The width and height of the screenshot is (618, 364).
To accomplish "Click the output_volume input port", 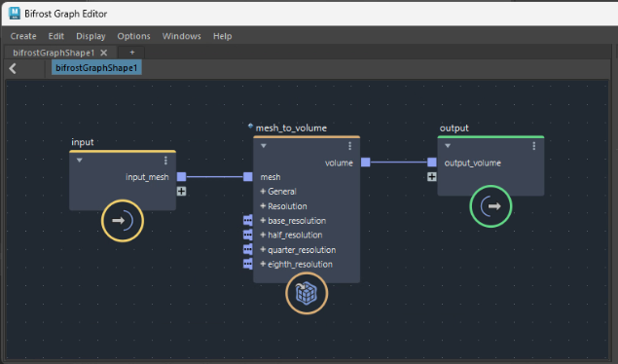I will click(x=431, y=163).
